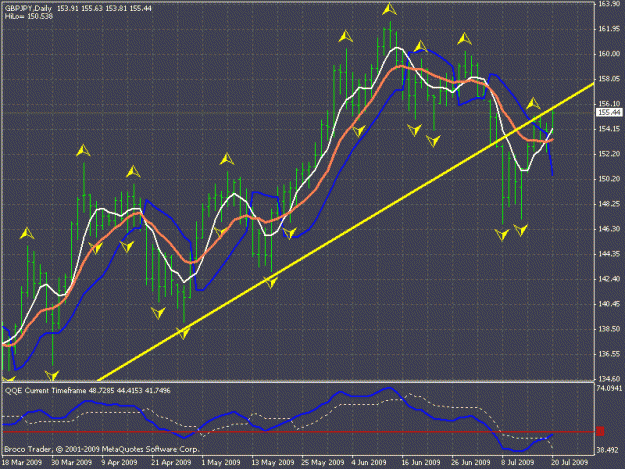Click the 144.35 price axis label
The height and width of the screenshot is (469, 625).
click(609, 254)
